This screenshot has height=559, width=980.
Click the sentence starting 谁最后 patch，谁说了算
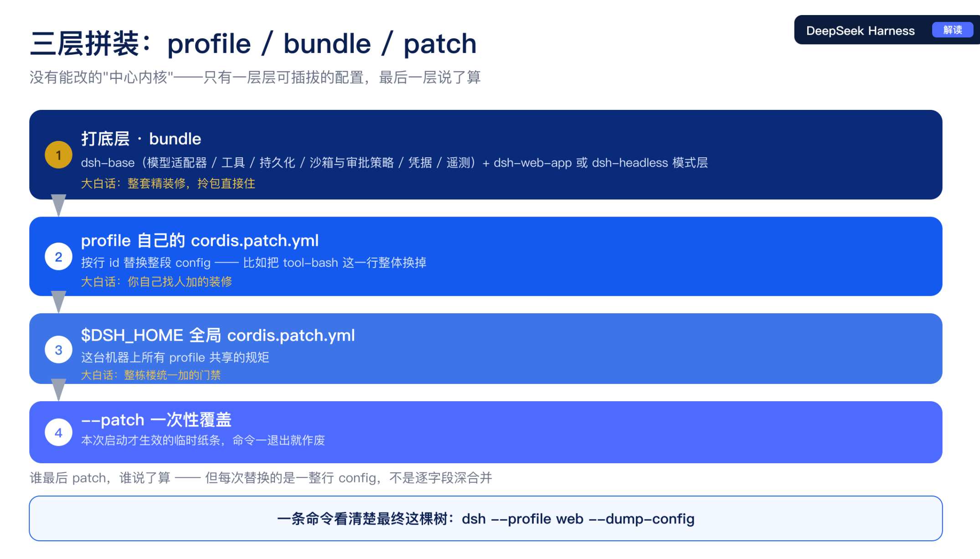pos(261,478)
